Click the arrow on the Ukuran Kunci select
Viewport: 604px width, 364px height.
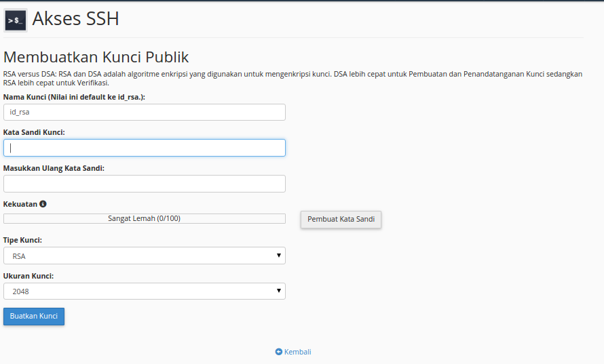pos(279,291)
